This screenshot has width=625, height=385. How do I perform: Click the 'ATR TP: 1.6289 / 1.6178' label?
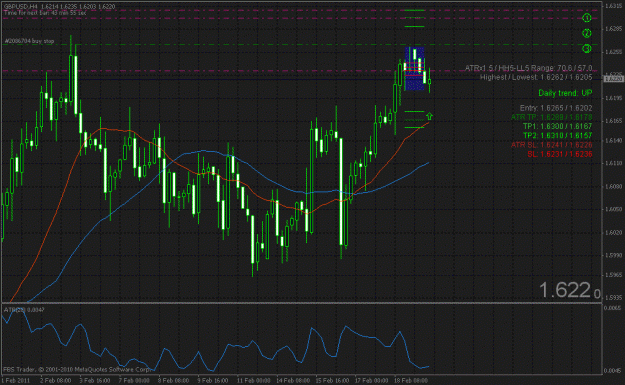click(x=552, y=117)
